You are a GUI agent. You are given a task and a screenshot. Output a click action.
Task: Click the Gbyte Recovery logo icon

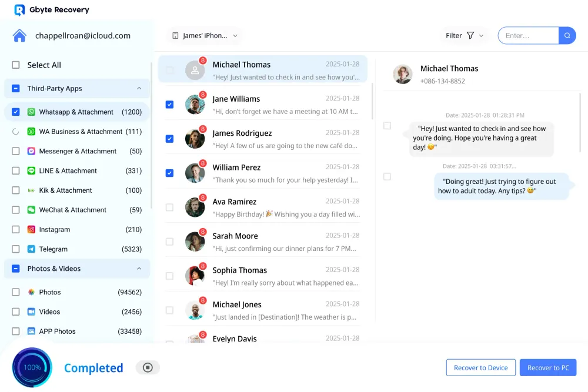point(18,10)
